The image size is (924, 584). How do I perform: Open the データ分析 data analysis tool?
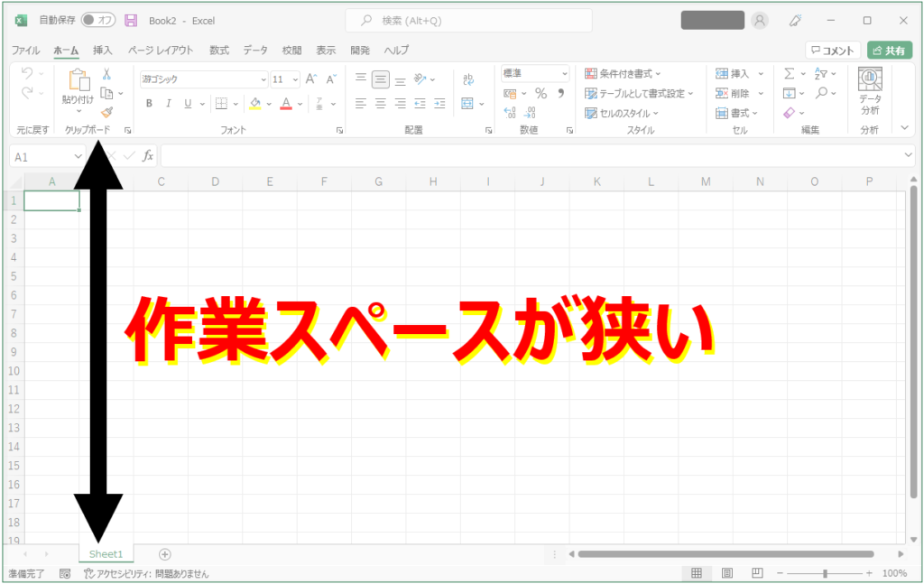pos(869,92)
